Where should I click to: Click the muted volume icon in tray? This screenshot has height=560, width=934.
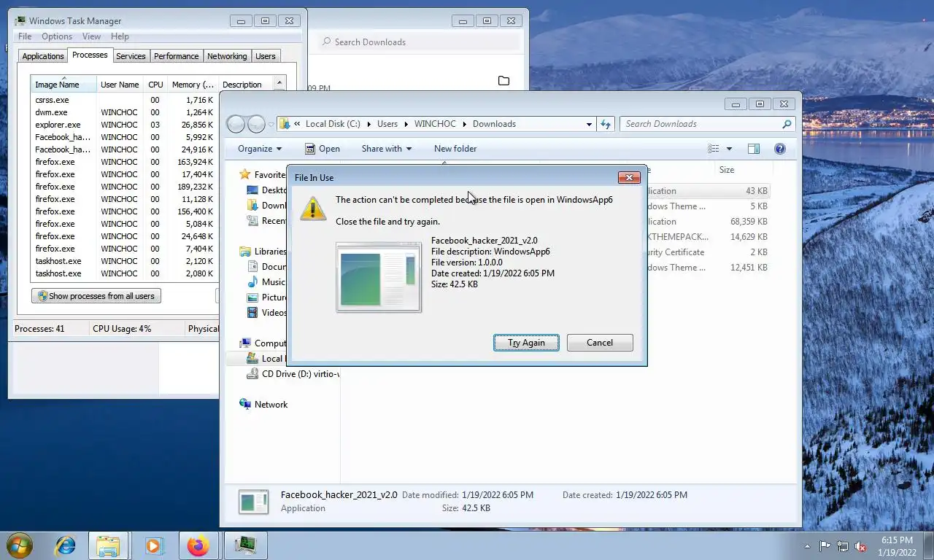point(860,545)
